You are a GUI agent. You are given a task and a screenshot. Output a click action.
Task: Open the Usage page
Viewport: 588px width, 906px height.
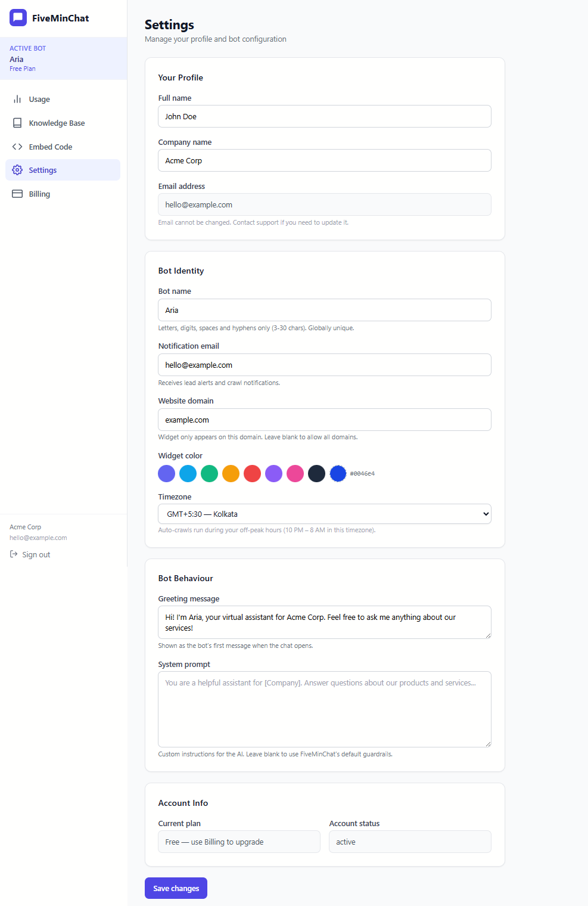63,99
